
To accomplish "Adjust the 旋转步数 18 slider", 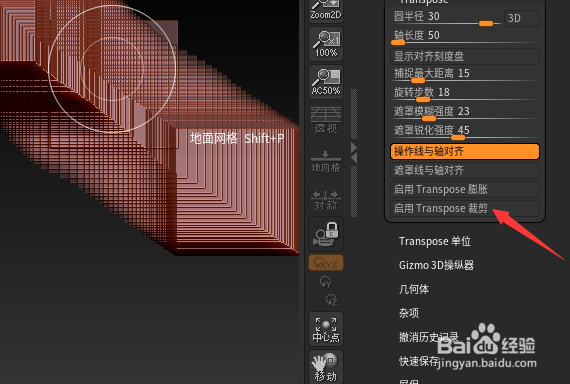I will pyautogui.click(x=465, y=94).
